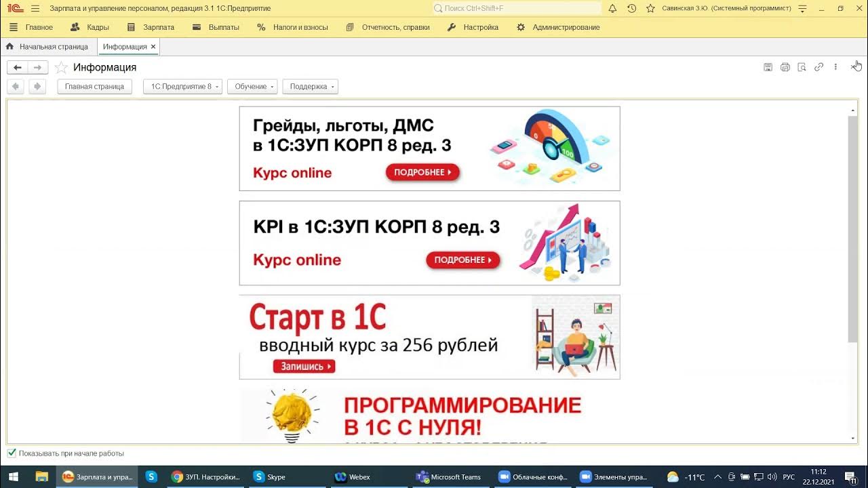
Task: Switch to Элементы упра... taskbar item
Action: click(615, 476)
